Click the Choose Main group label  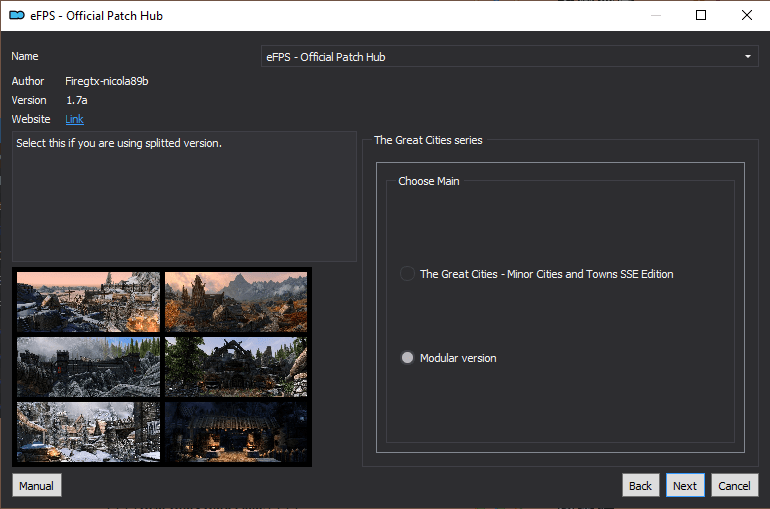pyautogui.click(x=429, y=181)
